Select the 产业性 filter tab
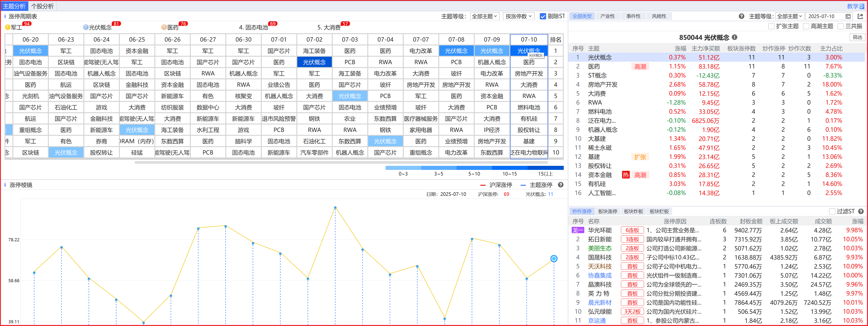 coord(608,16)
